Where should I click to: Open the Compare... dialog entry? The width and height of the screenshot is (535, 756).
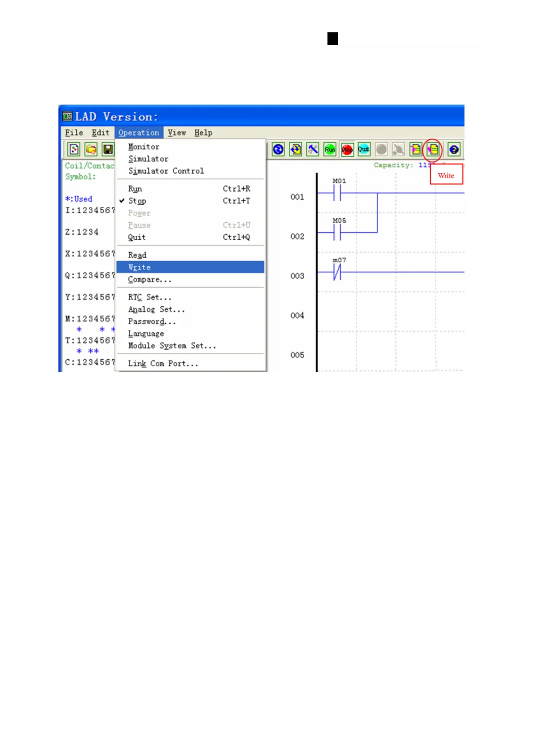[x=190, y=279]
